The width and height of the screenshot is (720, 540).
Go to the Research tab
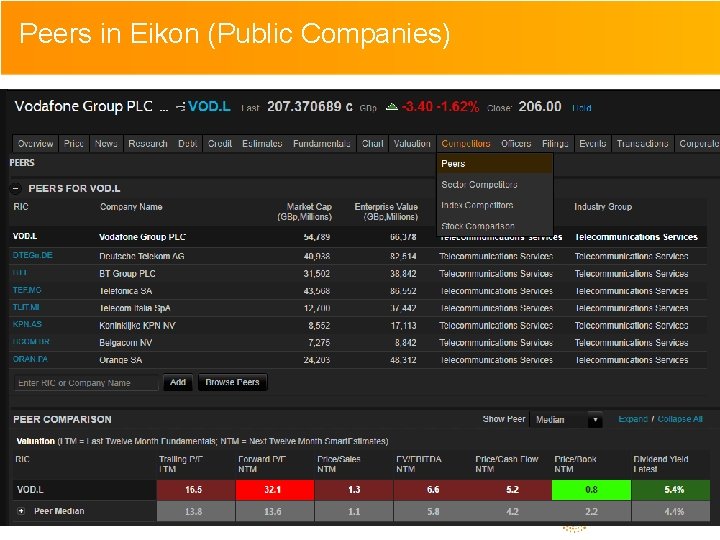click(x=148, y=144)
